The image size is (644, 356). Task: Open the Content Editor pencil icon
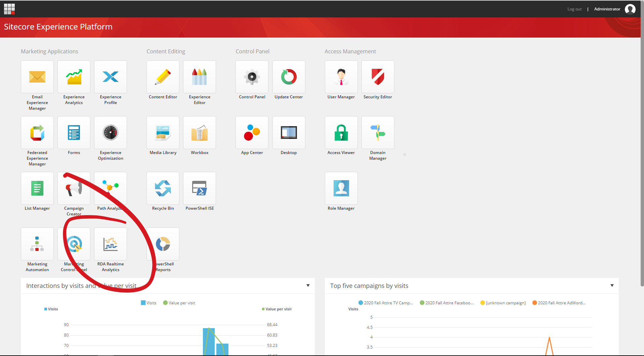[163, 77]
